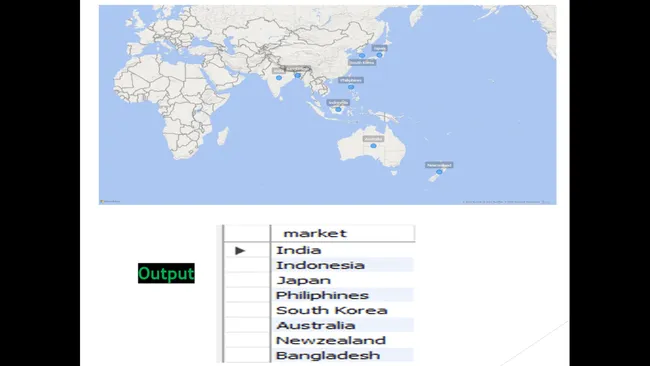Click the Indonesia map marker dot
The image size is (650, 366).
click(338, 109)
